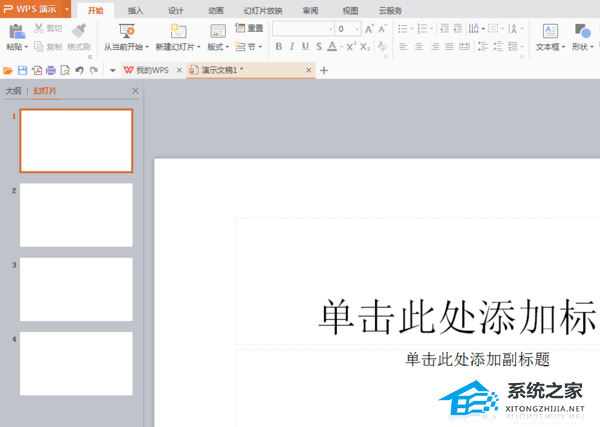
Task: Switch to the Insert (插入) ribbon tab
Action: tap(135, 10)
